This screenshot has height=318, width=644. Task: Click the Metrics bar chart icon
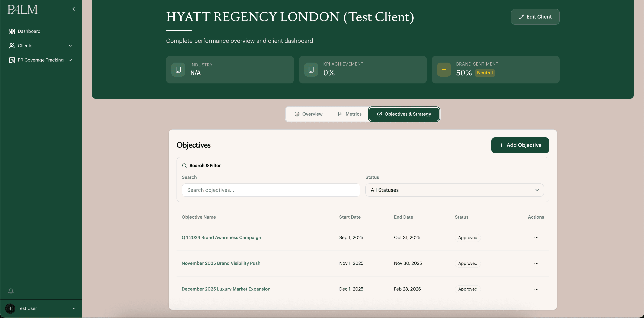(x=340, y=114)
